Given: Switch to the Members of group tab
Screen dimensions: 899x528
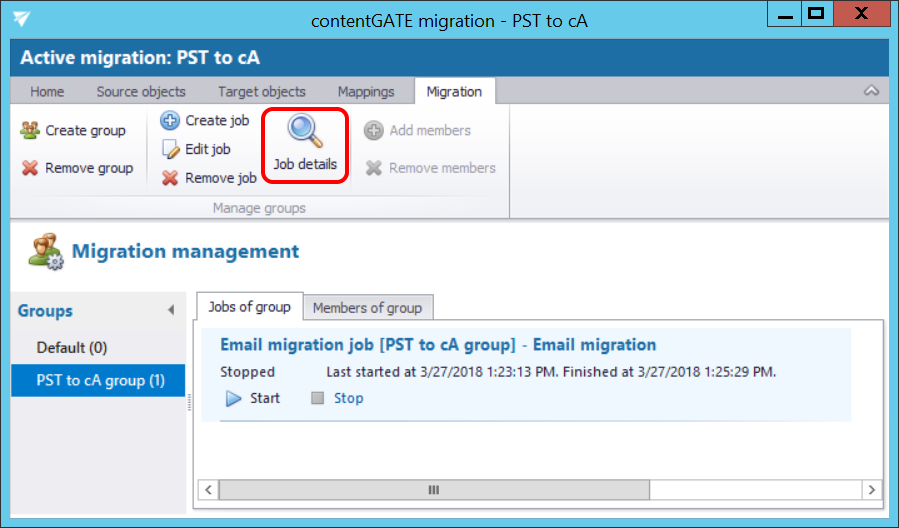Looking at the screenshot, I should click(368, 308).
